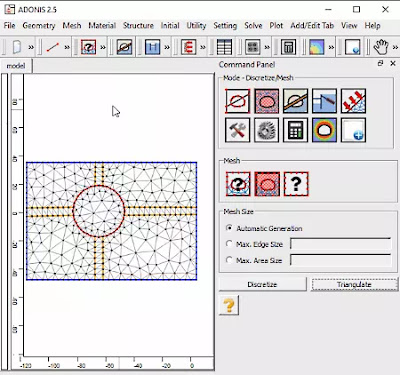Screen dimensions: 400x375
Task: Expand chevron next to structure H icon
Action: pyautogui.click(x=167, y=47)
